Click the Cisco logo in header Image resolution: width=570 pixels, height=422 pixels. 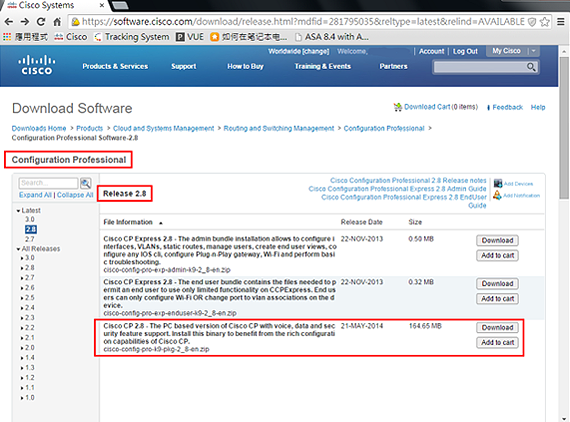click(37, 65)
